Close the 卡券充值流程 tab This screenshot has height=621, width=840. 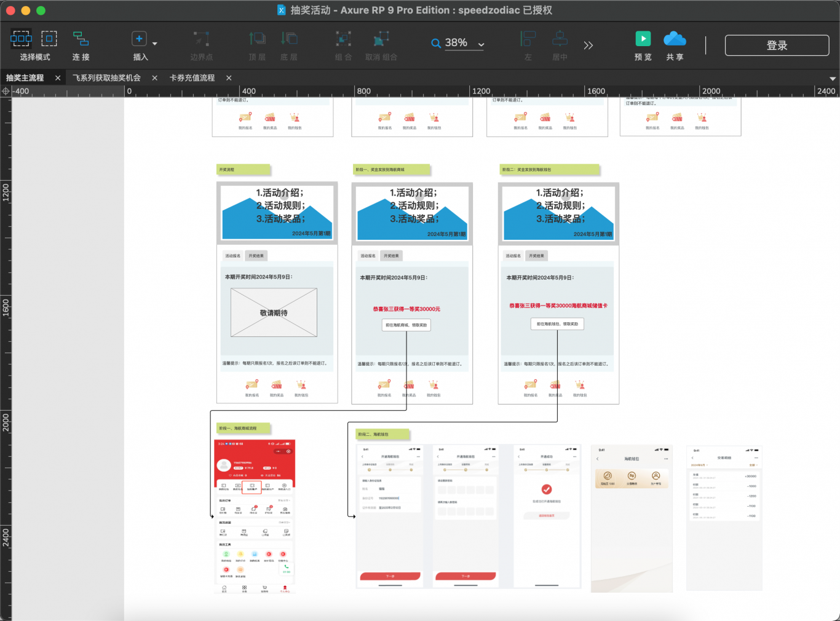click(229, 78)
